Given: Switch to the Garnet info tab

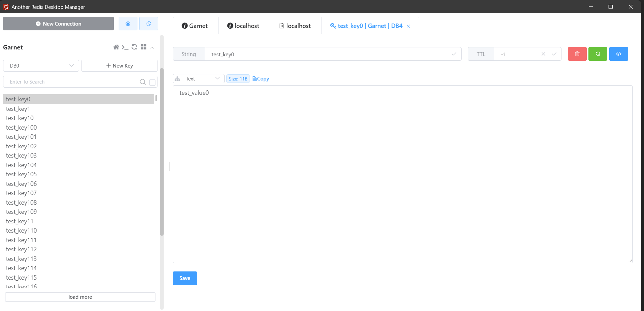Looking at the screenshot, I should [195, 26].
